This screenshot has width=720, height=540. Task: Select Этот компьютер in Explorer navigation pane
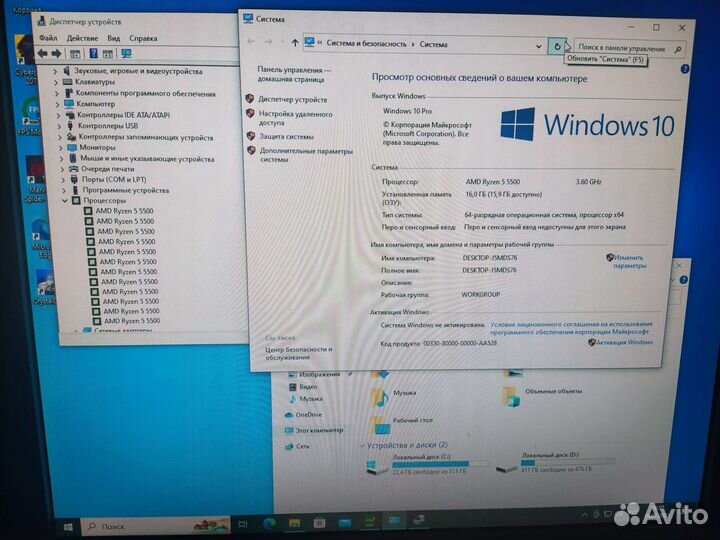pyautogui.click(x=319, y=430)
